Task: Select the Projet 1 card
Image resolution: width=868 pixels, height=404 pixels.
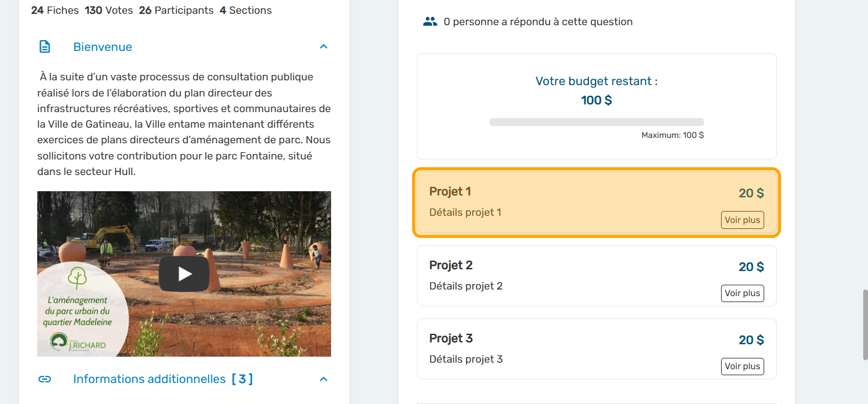Action: (x=570, y=202)
